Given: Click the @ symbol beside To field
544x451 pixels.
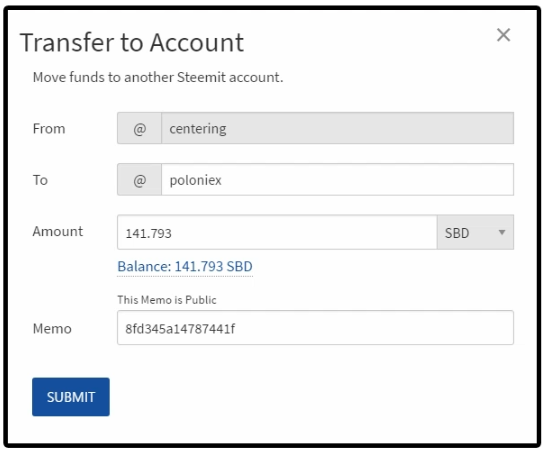Looking at the screenshot, I should tap(139, 180).
